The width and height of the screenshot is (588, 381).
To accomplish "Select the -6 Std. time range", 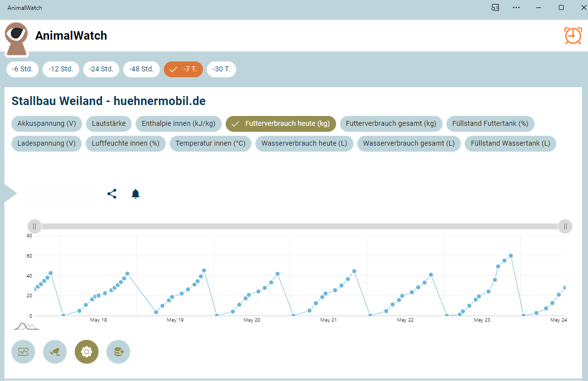I will point(22,69).
